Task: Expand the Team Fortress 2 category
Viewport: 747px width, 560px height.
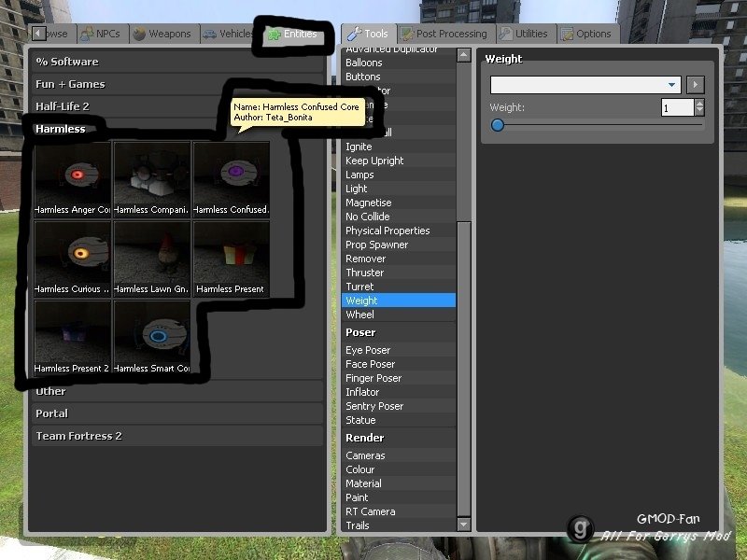Action: [x=177, y=436]
